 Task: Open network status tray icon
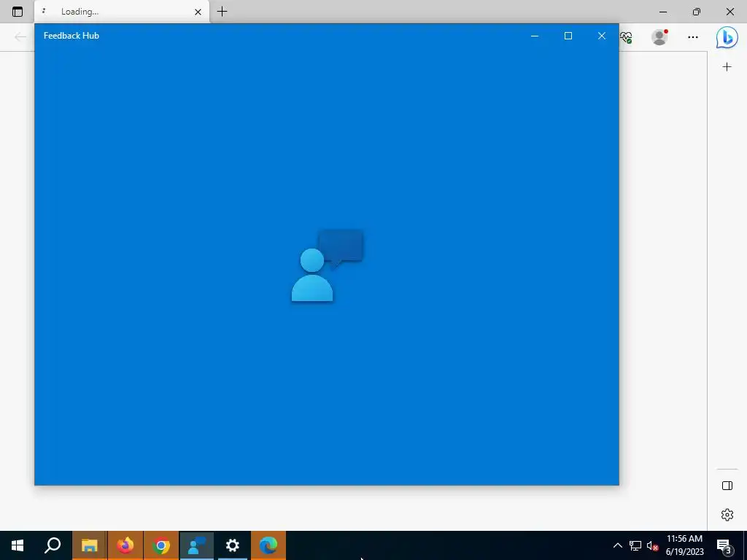point(635,545)
